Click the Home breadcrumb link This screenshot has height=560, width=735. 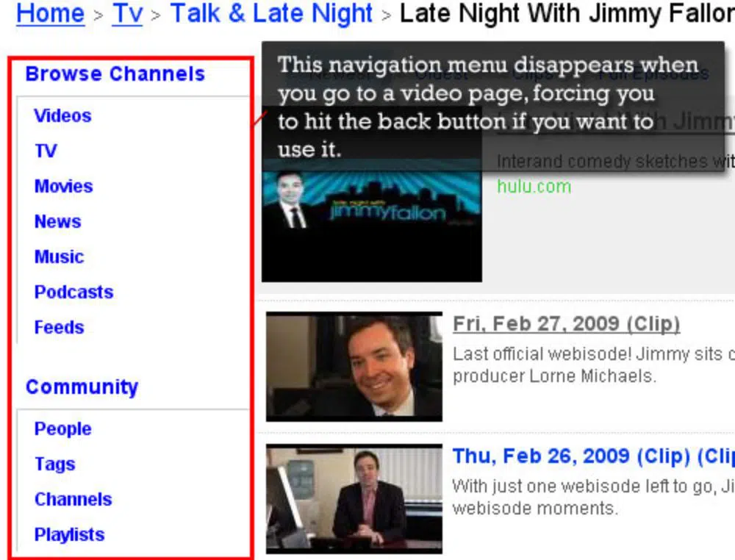tap(50, 13)
